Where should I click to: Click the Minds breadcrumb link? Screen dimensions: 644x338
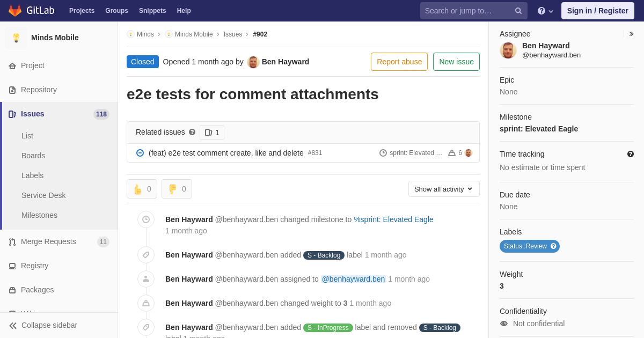(145, 34)
